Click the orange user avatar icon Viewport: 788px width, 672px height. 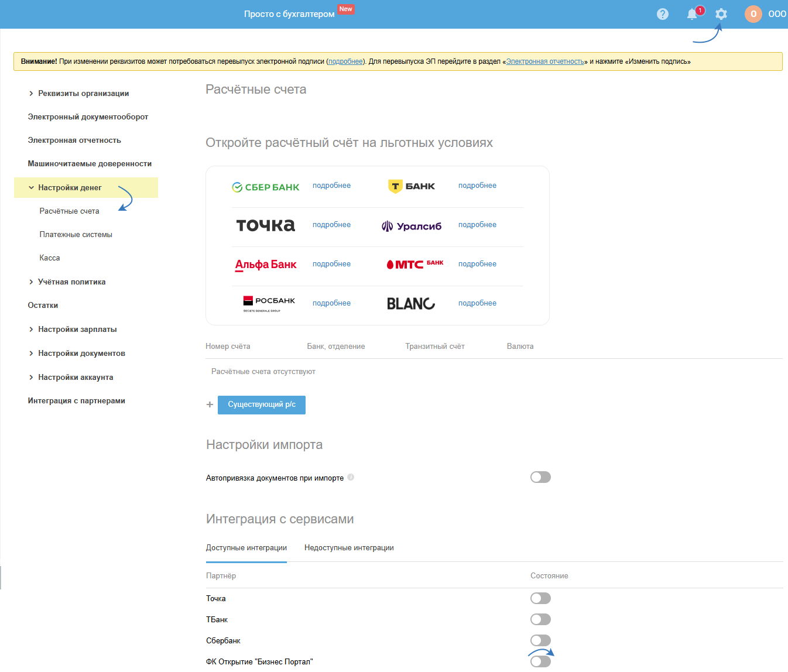coord(753,14)
